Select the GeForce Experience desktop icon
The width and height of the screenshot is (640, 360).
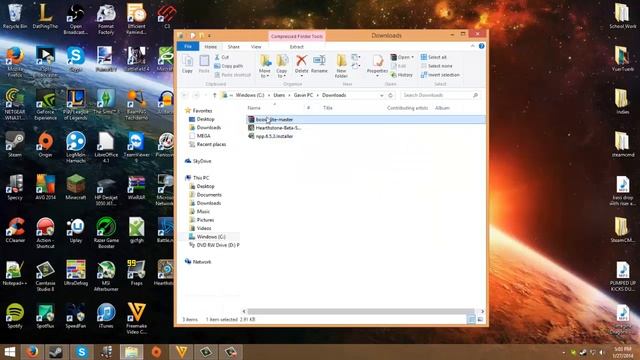[45, 104]
